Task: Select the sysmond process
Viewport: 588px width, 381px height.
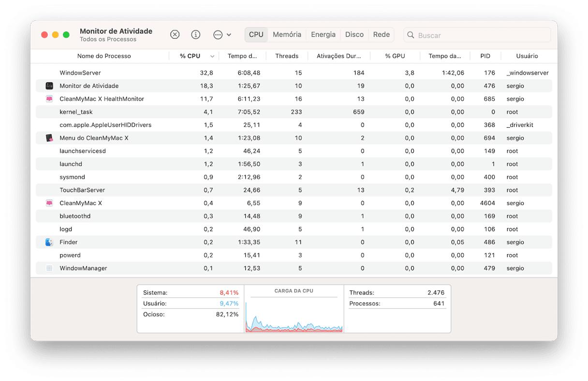Action: [294, 177]
